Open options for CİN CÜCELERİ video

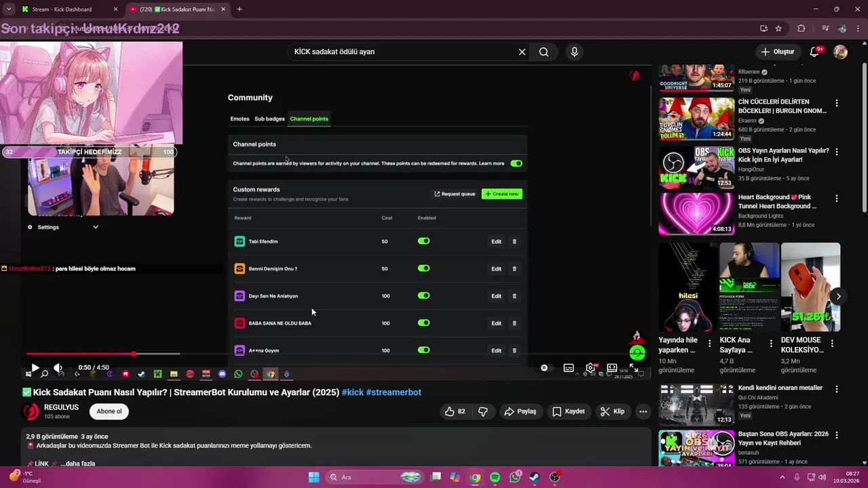click(x=837, y=103)
